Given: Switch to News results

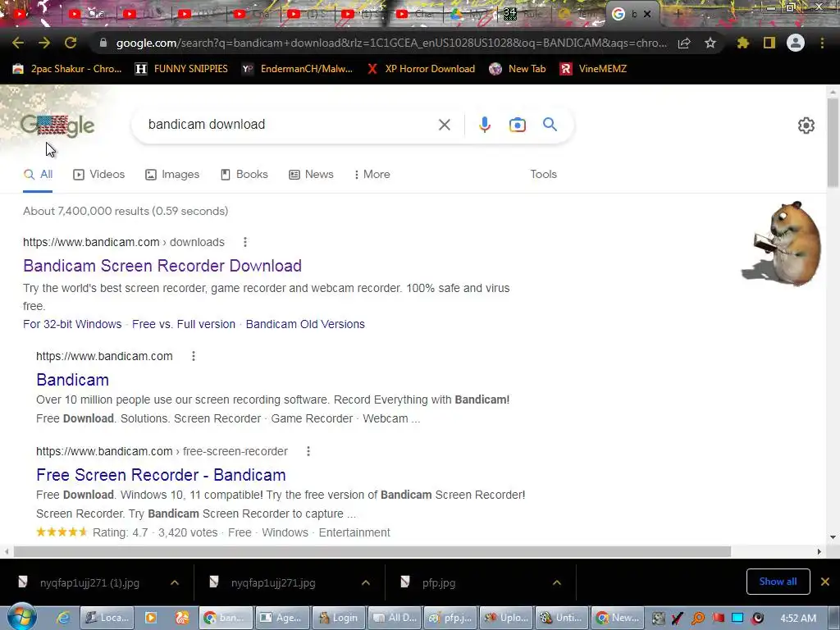Looking at the screenshot, I should tap(311, 175).
